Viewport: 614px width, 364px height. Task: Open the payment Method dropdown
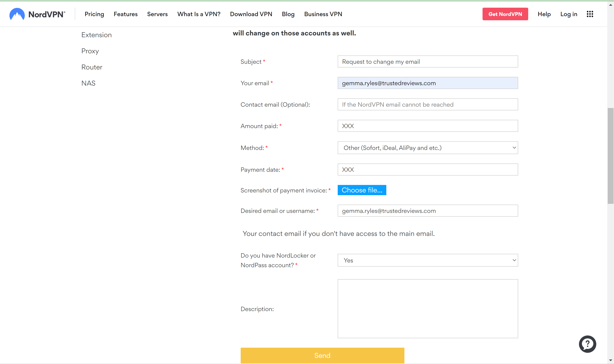click(428, 148)
